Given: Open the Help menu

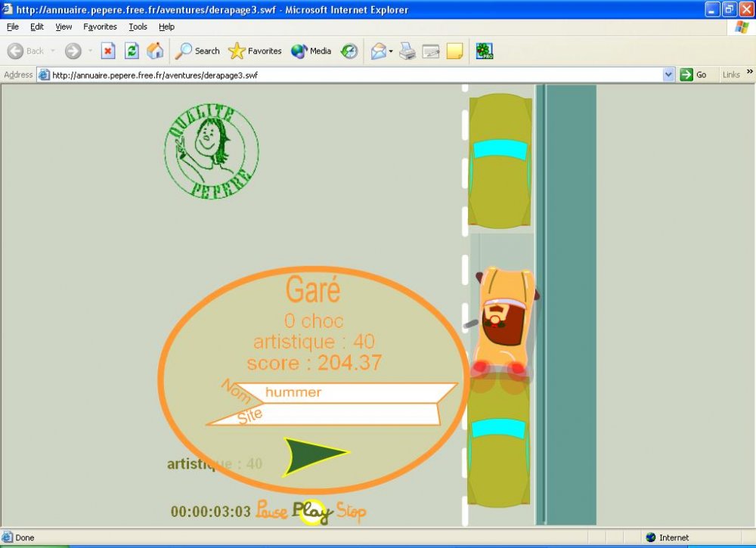Looking at the screenshot, I should 166,26.
